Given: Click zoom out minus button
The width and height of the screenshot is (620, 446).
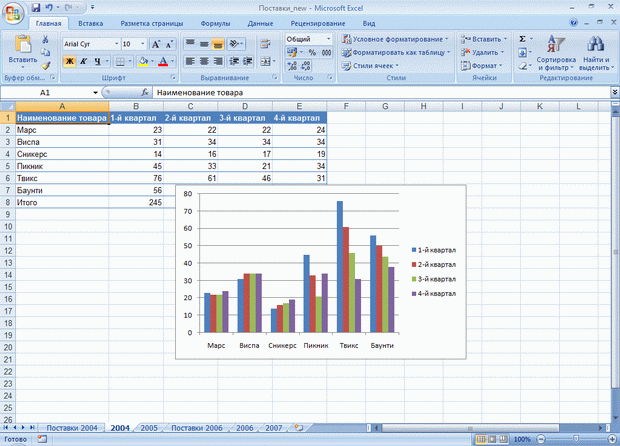Looking at the screenshot, I should (541, 439).
